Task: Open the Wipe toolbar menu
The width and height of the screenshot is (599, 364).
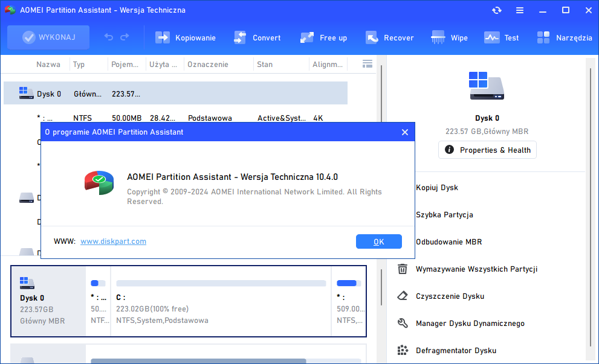Action: coord(449,38)
